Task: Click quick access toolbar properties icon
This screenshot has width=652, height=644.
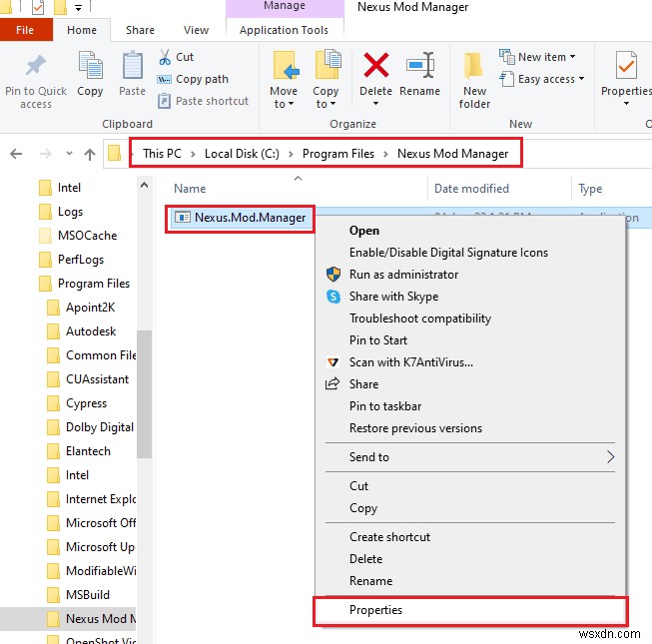Action: [x=38, y=7]
